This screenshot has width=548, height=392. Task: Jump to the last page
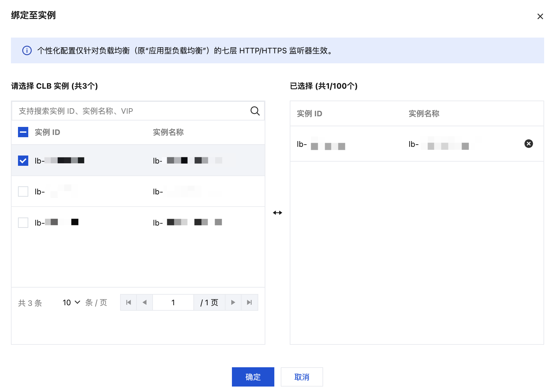[x=249, y=302]
